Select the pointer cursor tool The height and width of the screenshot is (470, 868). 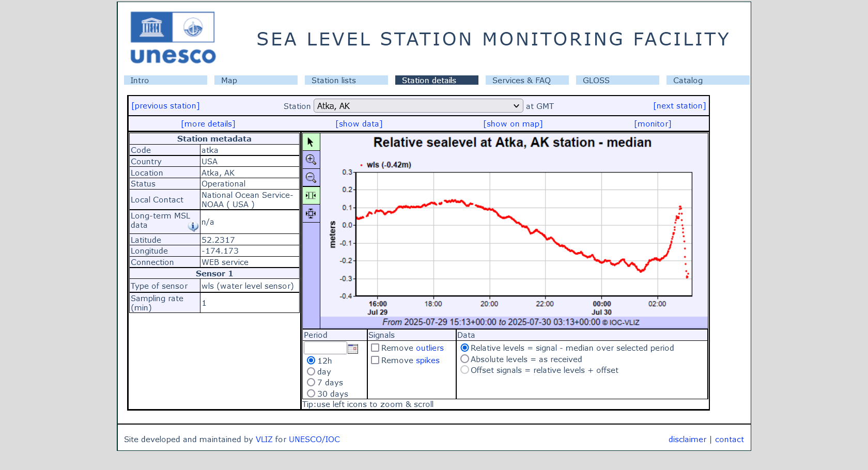click(311, 142)
